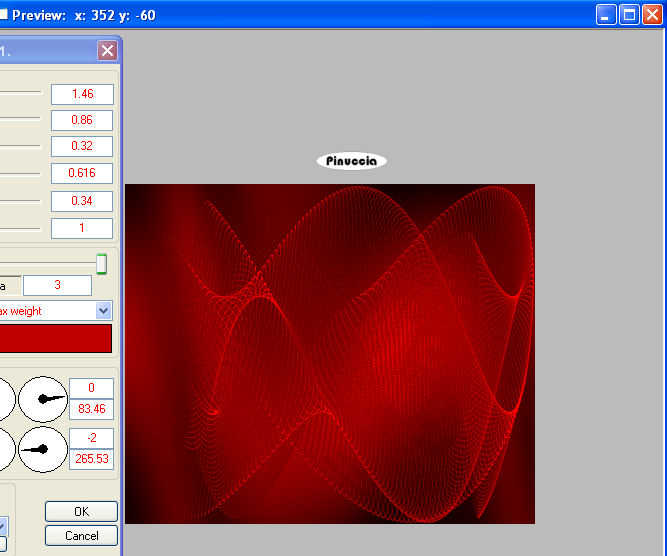This screenshot has width=667, height=556.
Task: Maximize the Preview window
Action: click(629, 15)
